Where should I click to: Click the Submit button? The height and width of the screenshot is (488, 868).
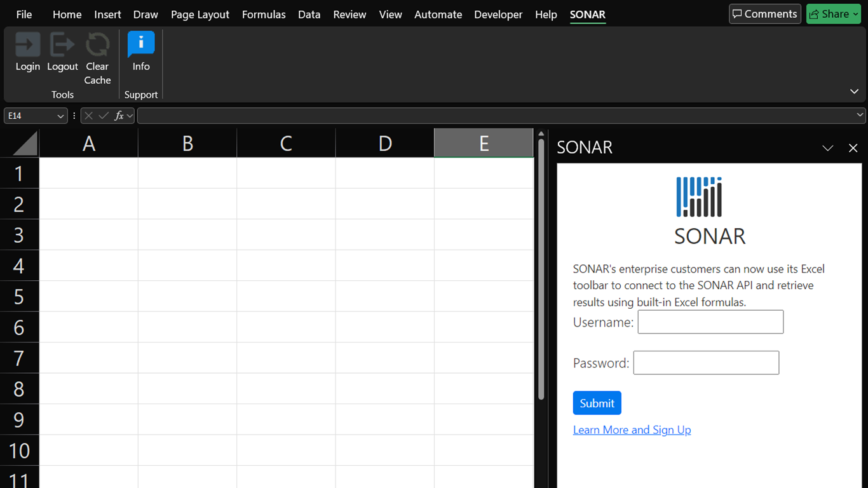pyautogui.click(x=597, y=403)
